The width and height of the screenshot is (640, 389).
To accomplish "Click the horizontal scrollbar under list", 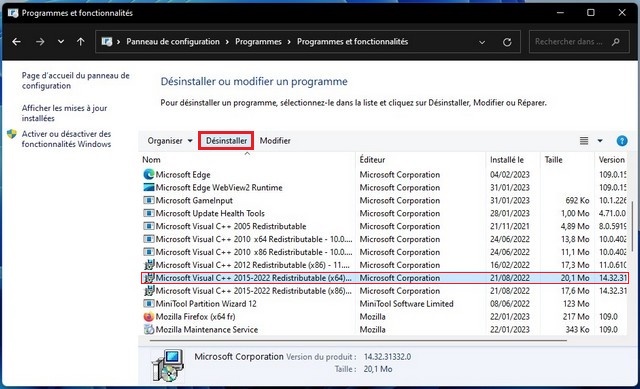I will pyautogui.click(x=358, y=340).
